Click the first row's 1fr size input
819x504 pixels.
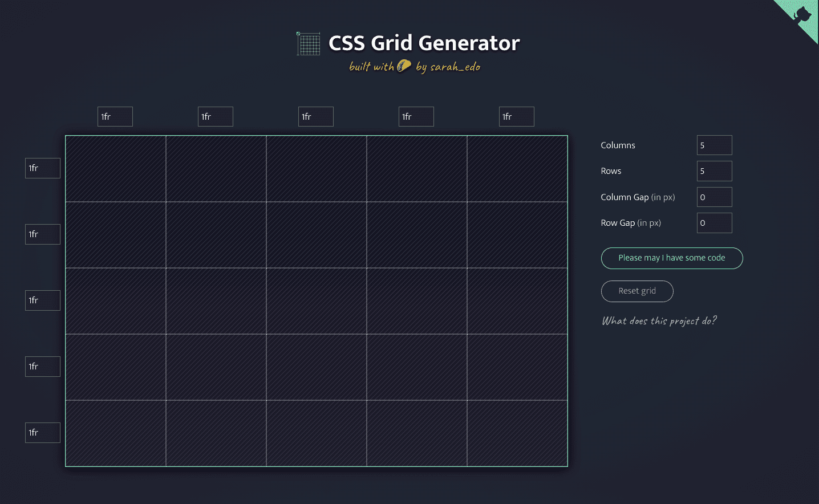(x=43, y=168)
